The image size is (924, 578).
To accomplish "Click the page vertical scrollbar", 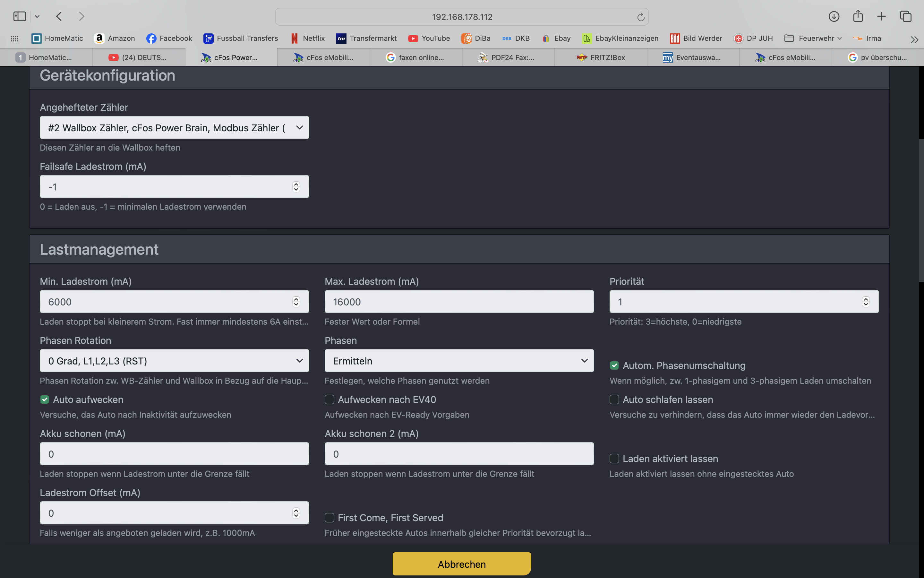I will pyautogui.click(x=921, y=210).
